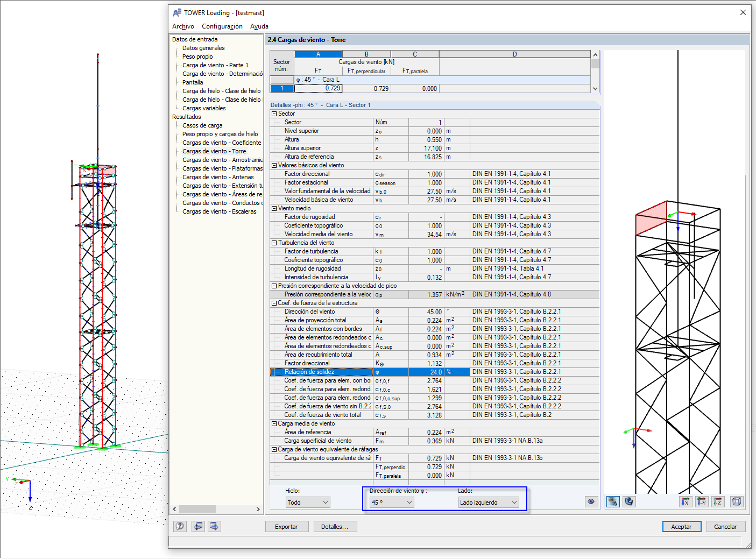756x559 pixels.
Task: Click the next window navigation icon
Action: pyautogui.click(x=214, y=526)
